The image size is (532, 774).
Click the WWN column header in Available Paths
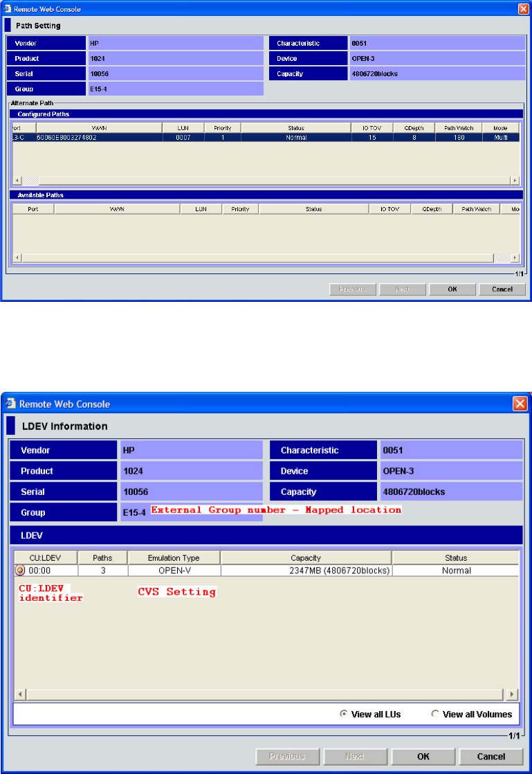coord(117,208)
